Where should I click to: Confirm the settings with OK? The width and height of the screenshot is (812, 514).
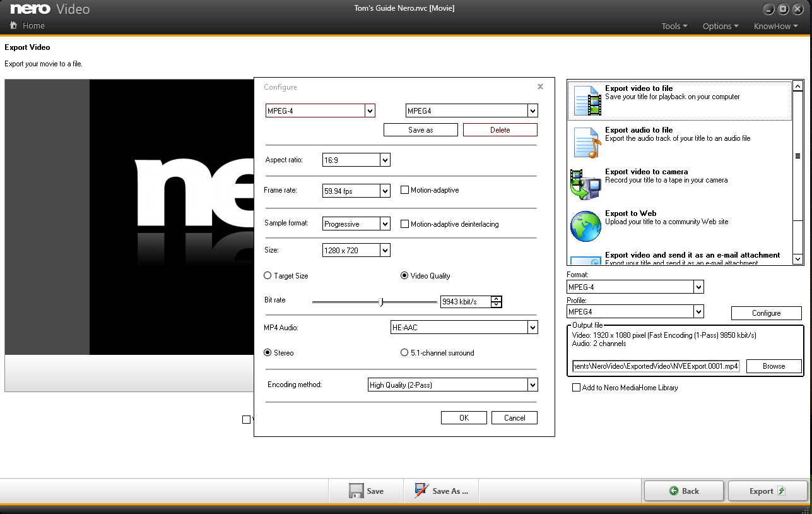[x=464, y=418]
